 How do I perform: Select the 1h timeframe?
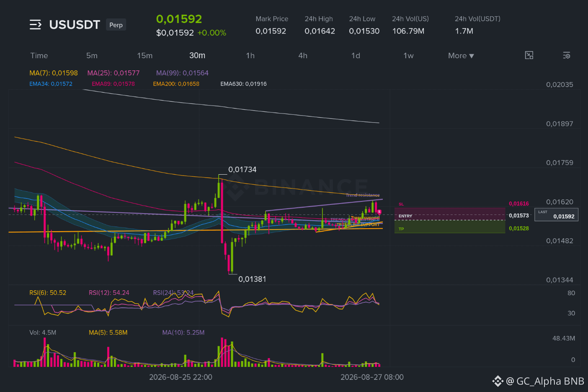(250, 56)
